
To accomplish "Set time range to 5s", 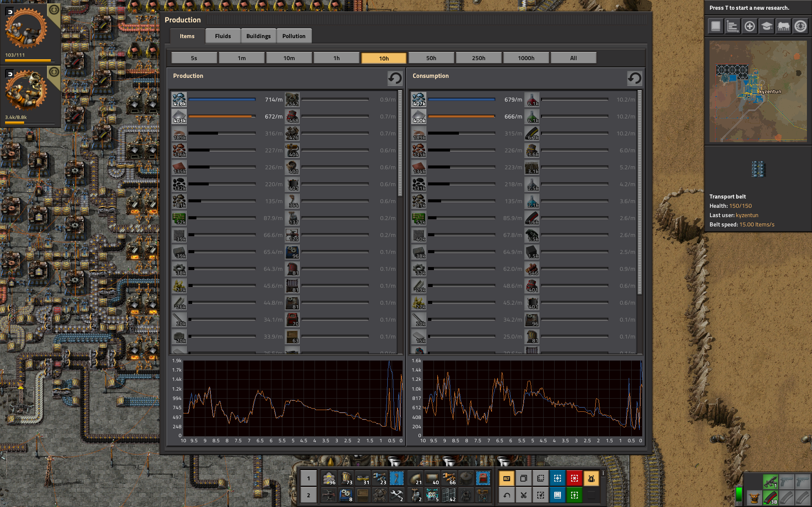I will pyautogui.click(x=194, y=58).
